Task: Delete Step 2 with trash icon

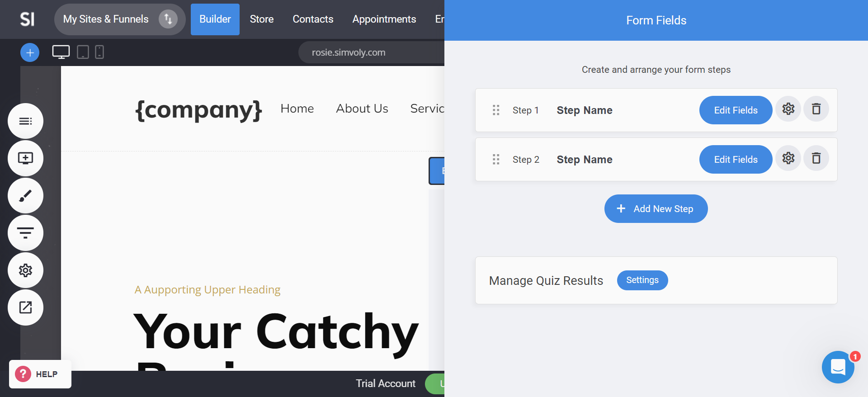Action: tap(816, 159)
